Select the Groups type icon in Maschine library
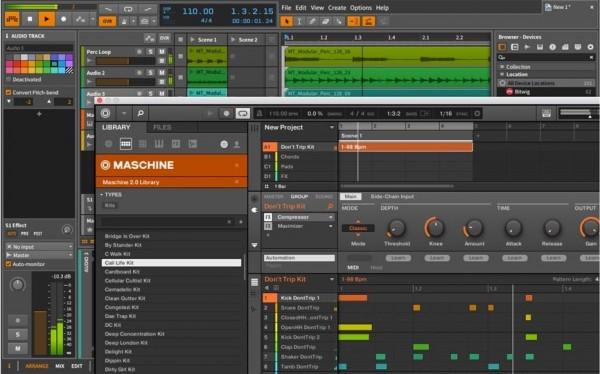This screenshot has width=600, height=374. tap(126, 144)
